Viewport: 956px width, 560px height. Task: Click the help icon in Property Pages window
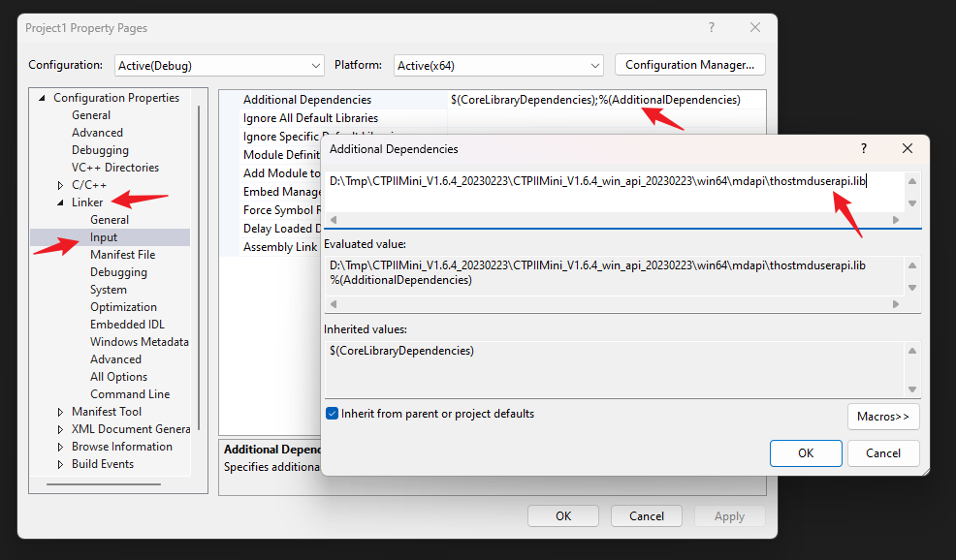tap(712, 27)
